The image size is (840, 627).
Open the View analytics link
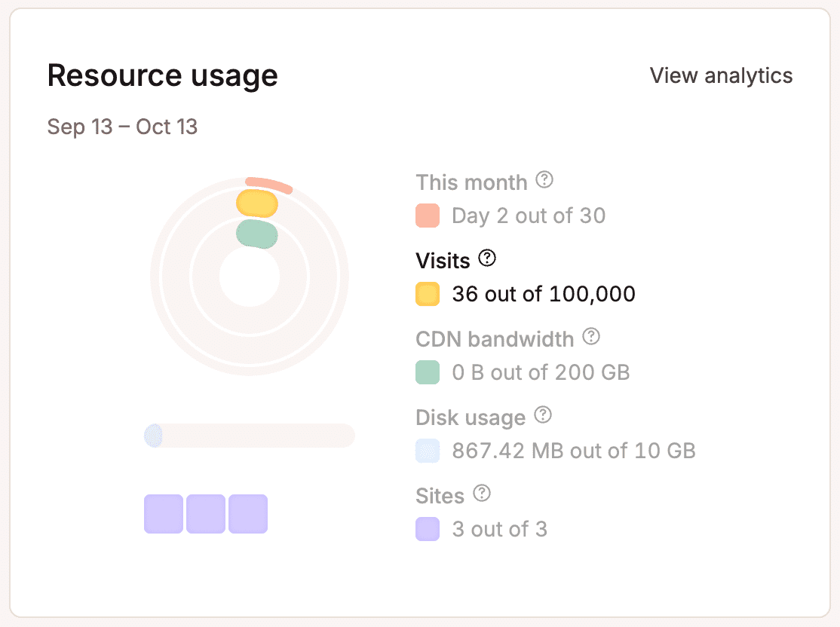(721, 75)
